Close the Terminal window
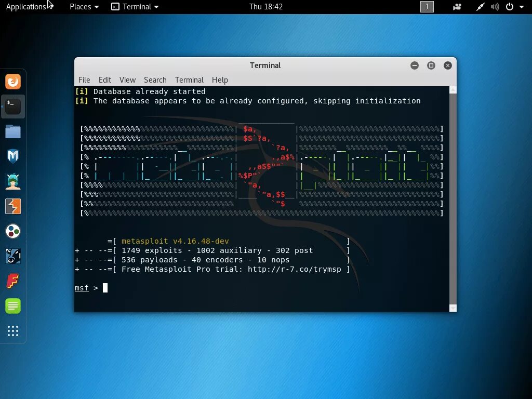The width and height of the screenshot is (532, 399). tap(447, 65)
